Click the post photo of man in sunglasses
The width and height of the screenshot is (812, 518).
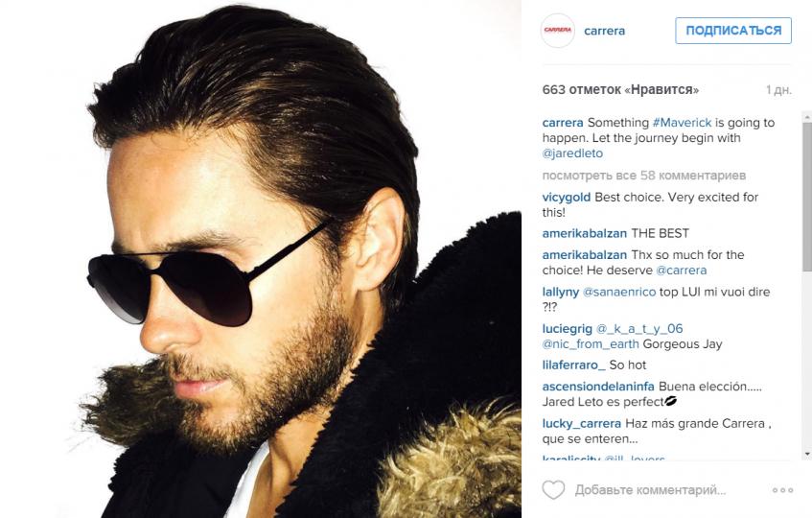click(261, 259)
